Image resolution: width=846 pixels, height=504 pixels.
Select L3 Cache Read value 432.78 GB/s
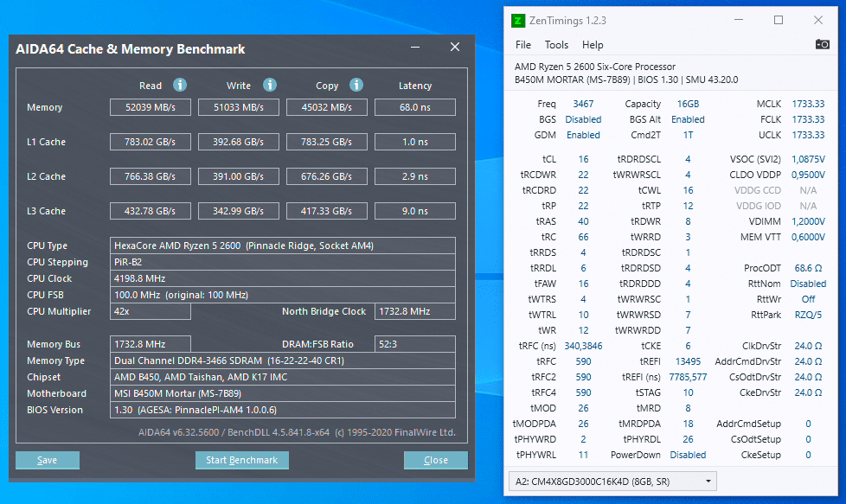point(150,211)
